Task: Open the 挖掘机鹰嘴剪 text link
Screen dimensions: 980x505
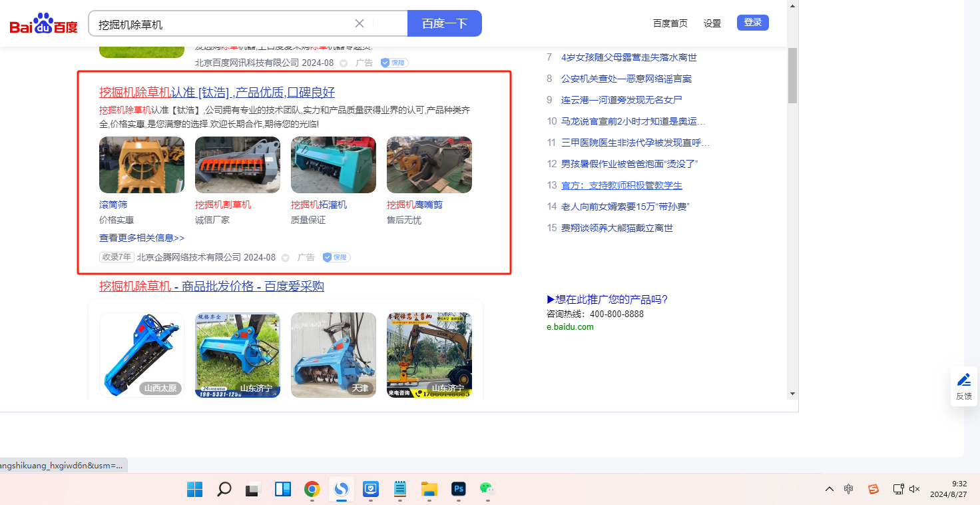Action: 415,205
